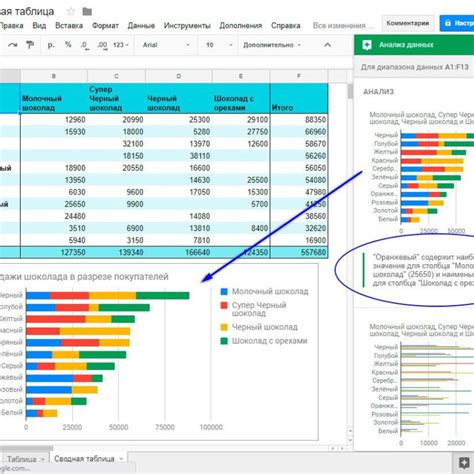
Task: Click the blue Молочный шоколад legend swatch
Action: [224, 292]
